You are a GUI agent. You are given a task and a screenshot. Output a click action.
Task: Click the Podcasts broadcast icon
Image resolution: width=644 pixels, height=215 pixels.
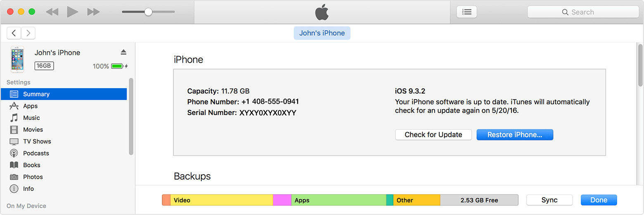pos(14,153)
